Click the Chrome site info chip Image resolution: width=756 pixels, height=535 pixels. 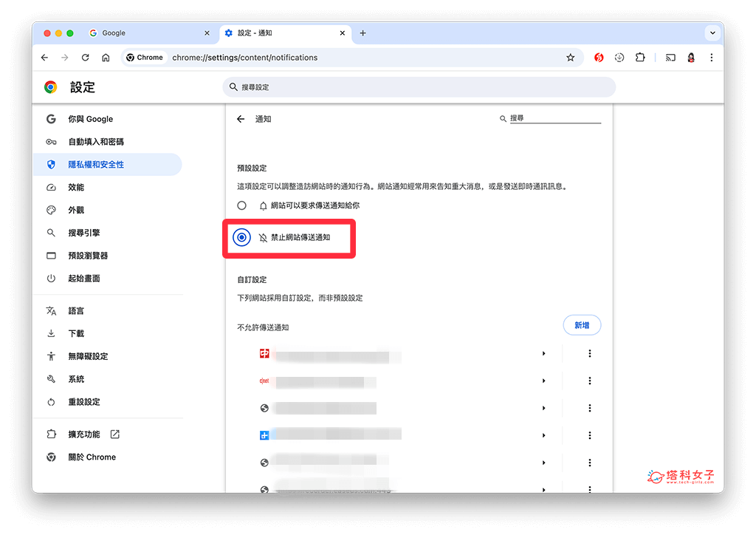(145, 58)
